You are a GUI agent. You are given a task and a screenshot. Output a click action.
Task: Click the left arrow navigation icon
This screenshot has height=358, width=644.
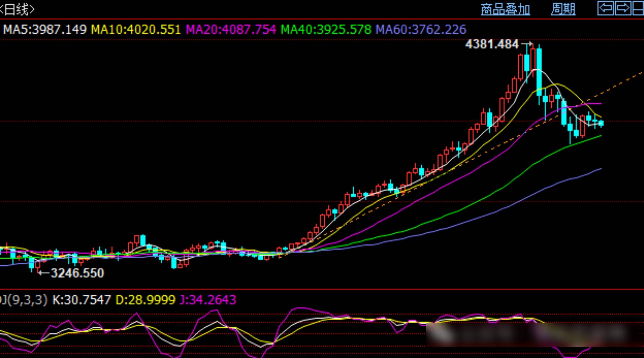pos(605,8)
